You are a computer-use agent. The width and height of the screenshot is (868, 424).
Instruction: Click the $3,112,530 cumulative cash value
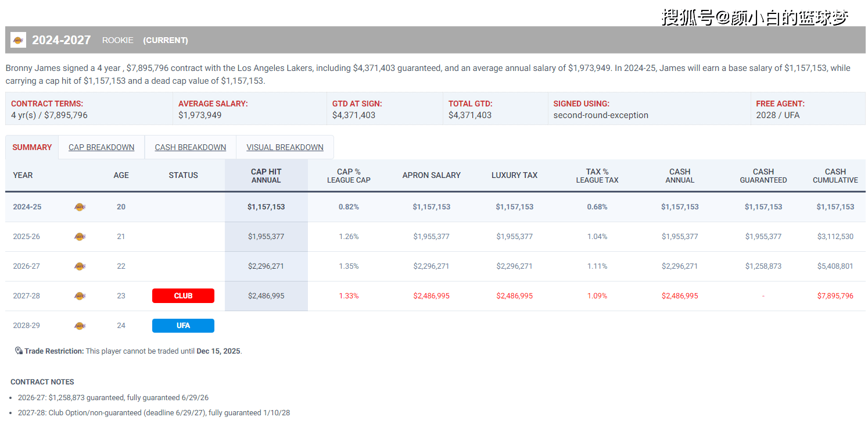pyautogui.click(x=835, y=237)
